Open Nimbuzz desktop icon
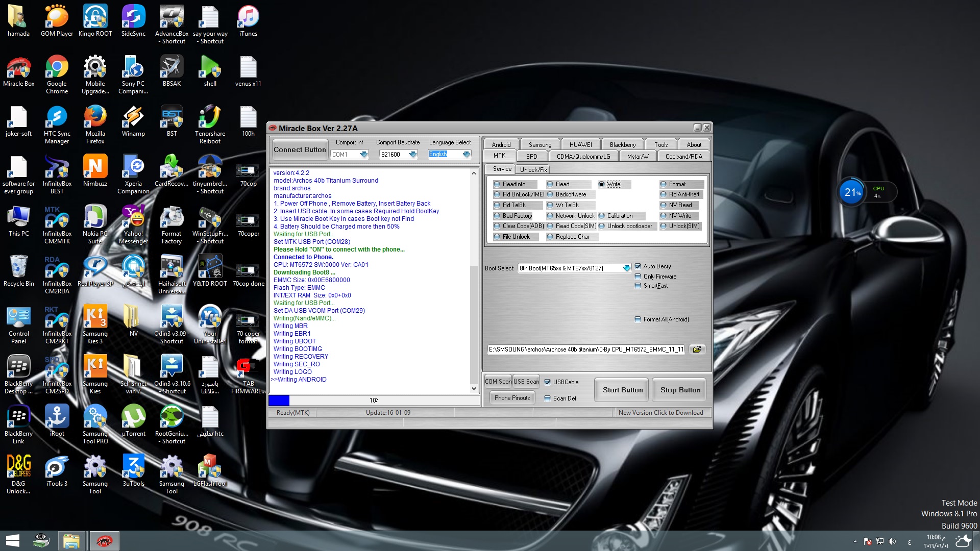This screenshot has width=980, height=551. [95, 171]
